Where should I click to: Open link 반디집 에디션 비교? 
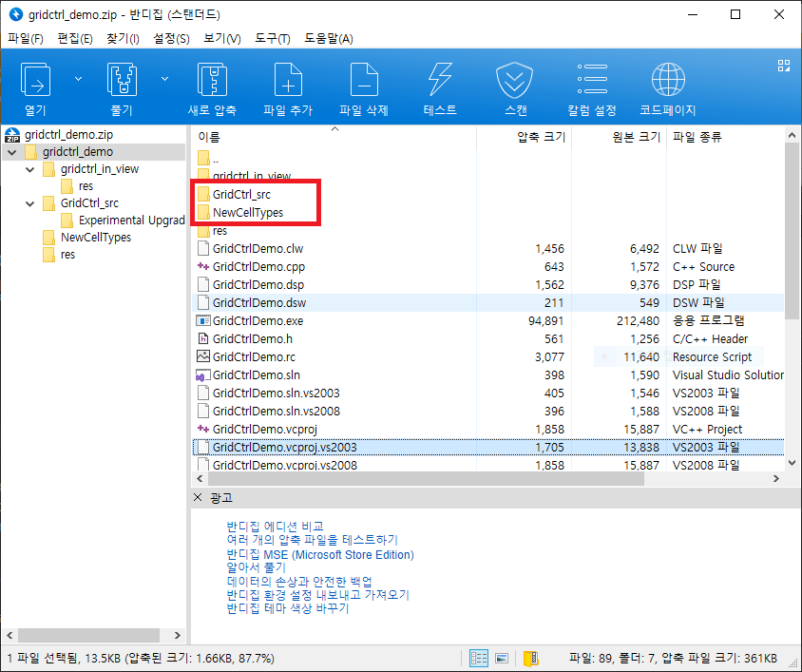276,527
